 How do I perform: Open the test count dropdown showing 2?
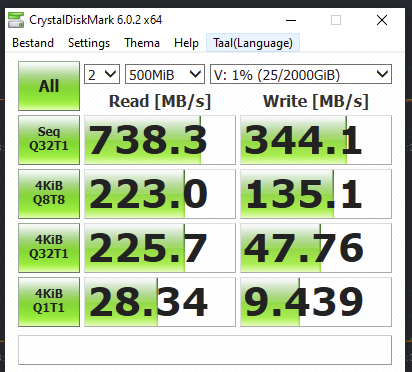[102, 74]
